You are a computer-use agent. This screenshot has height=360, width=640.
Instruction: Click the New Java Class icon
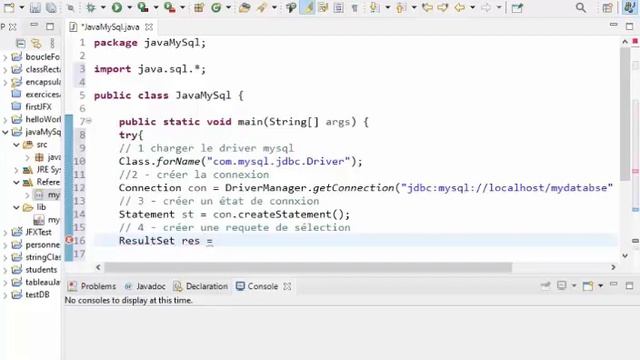[216, 7]
